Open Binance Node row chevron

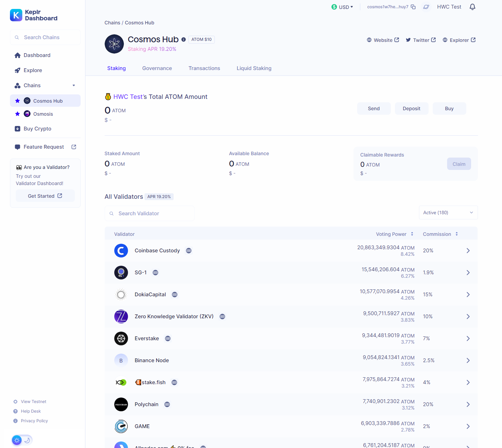click(x=468, y=360)
